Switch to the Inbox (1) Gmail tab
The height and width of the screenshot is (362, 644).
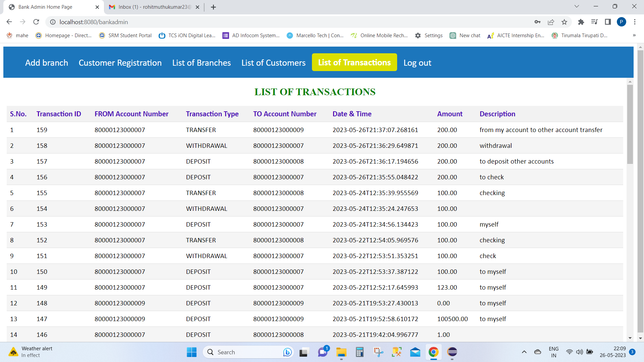coord(151,7)
